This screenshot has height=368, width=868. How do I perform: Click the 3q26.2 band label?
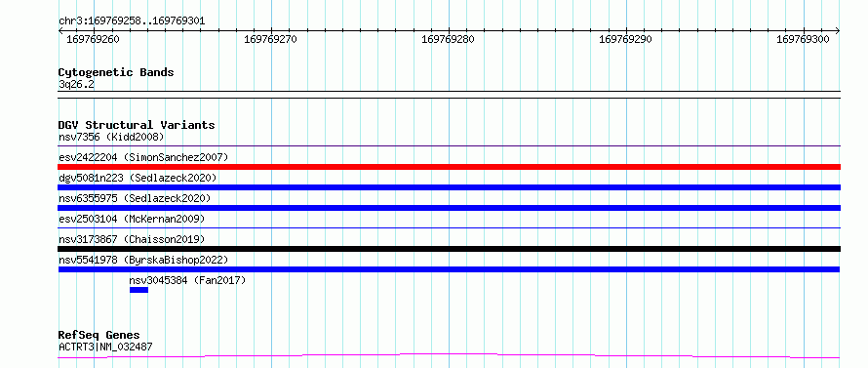point(76,84)
